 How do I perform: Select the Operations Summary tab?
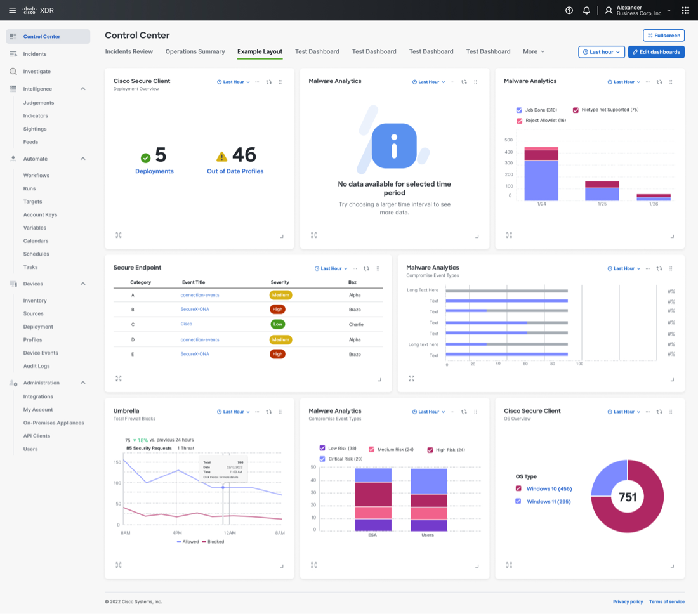195,51
